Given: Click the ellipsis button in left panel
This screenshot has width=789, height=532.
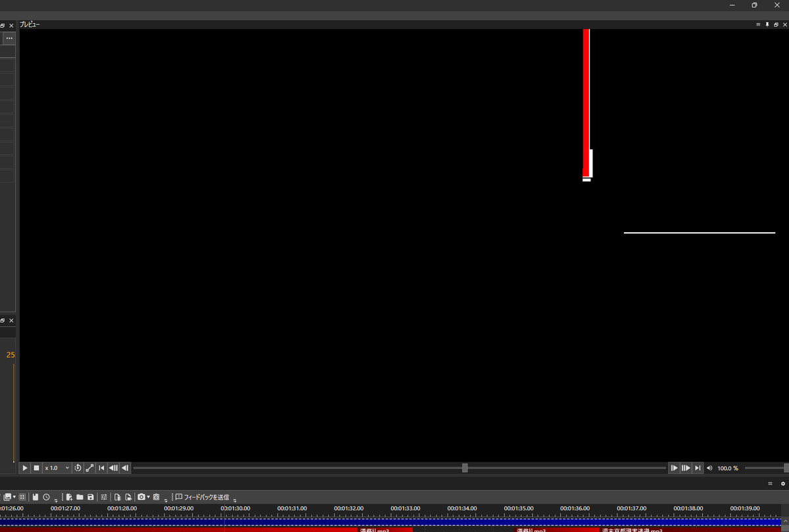Looking at the screenshot, I should coord(9,38).
